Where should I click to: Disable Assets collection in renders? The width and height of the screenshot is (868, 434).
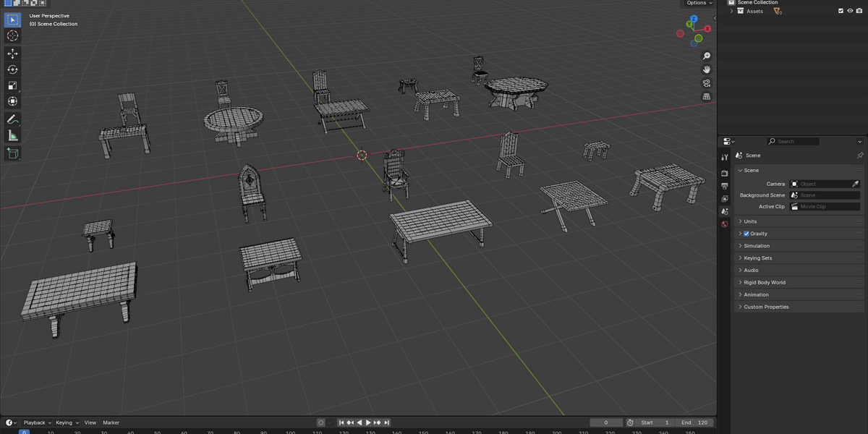859,11
